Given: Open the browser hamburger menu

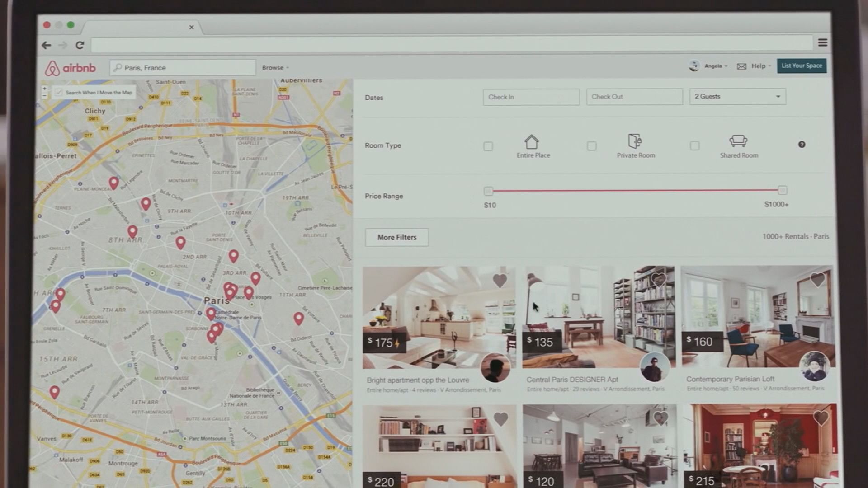Looking at the screenshot, I should click(x=822, y=42).
